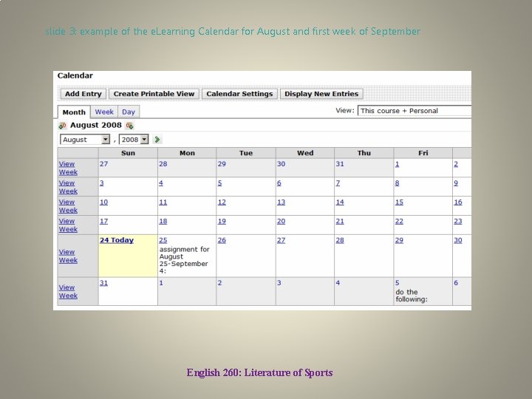The image size is (532, 399).
Task: Open the View 'This course + Personal' dropdown
Action: click(415, 111)
